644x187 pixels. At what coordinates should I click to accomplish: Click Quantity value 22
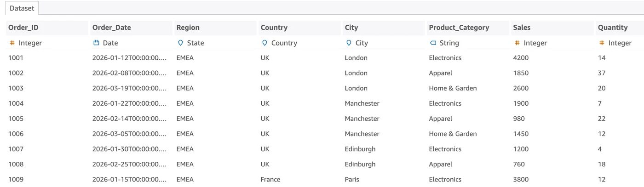tap(602, 119)
